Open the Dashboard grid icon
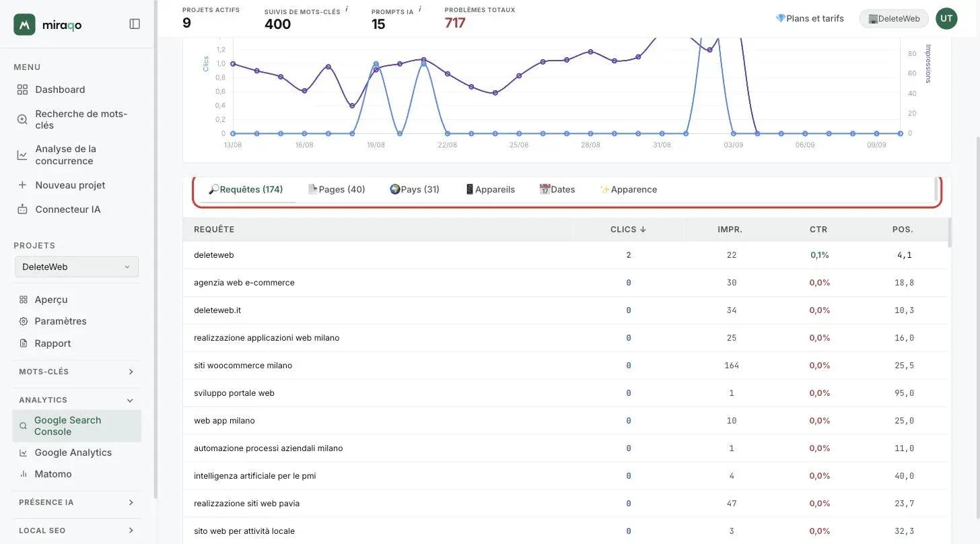Screen dimensions: 980x544 (x=22, y=90)
